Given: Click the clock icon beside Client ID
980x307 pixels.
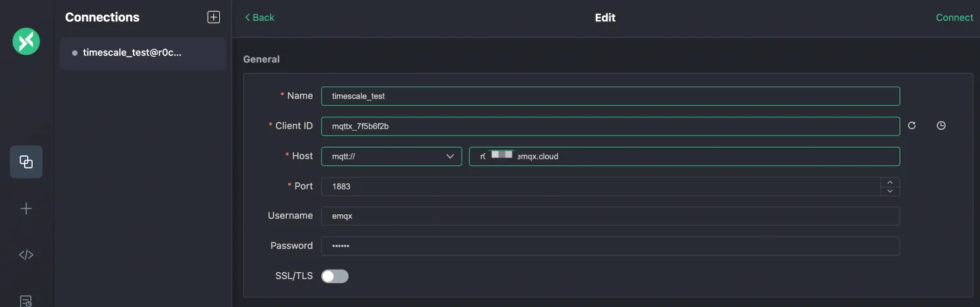Looking at the screenshot, I should [941, 126].
